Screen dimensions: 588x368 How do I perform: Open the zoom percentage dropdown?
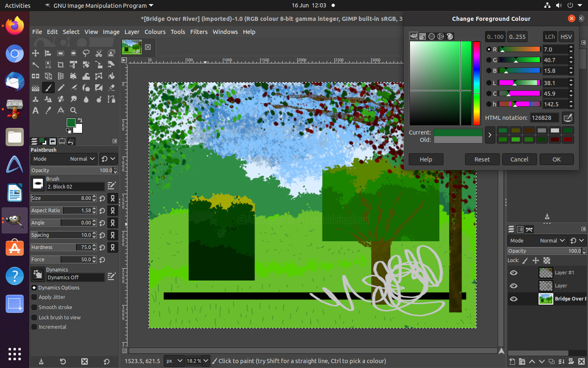click(x=206, y=361)
